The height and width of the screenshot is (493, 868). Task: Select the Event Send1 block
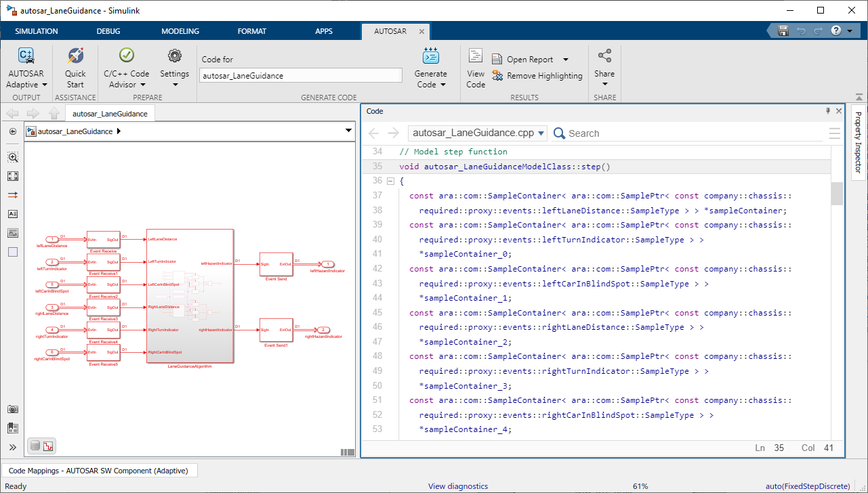point(276,330)
